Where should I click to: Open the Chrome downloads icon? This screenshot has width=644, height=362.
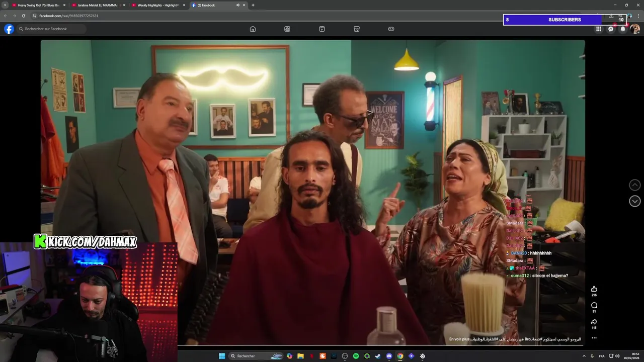[x=611, y=16]
